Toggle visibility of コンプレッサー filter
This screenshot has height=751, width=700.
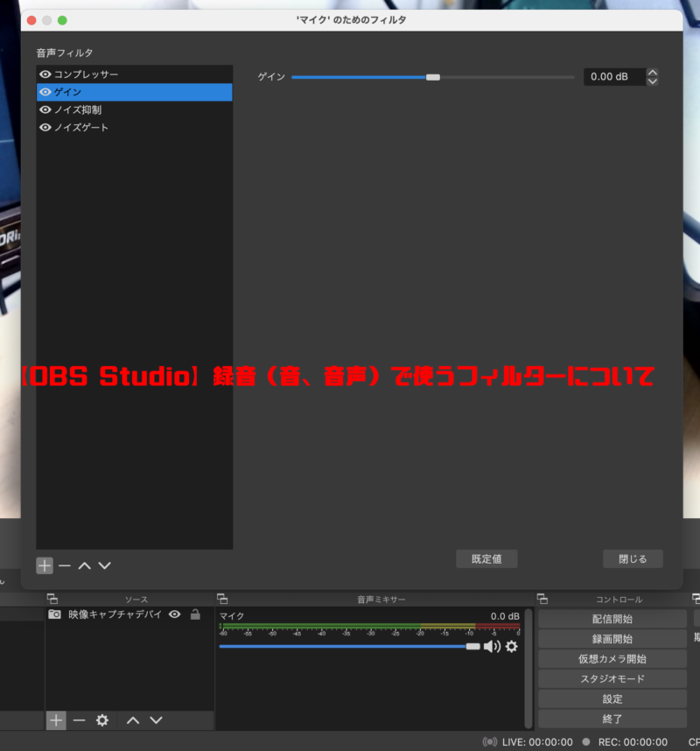[45, 74]
